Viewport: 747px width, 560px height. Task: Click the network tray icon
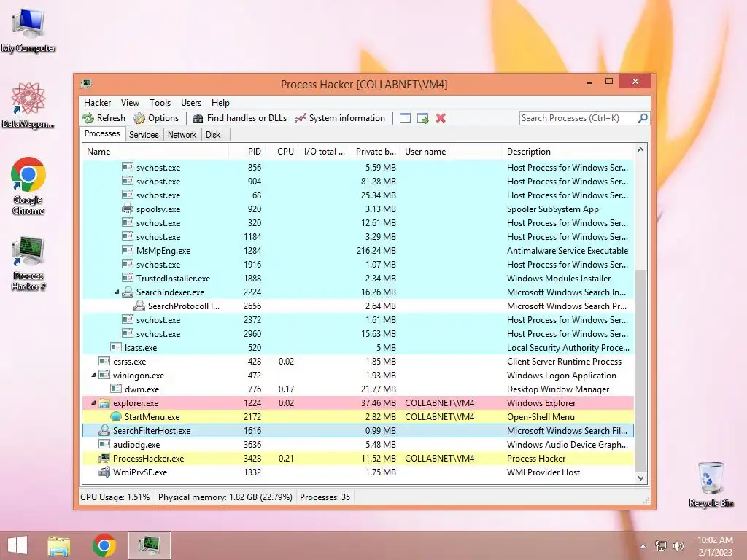click(661, 545)
